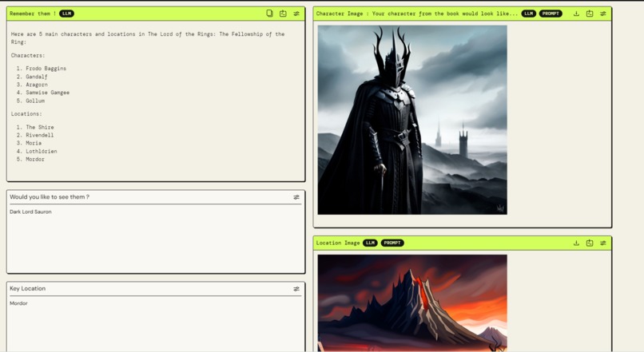
Task: Click 'Gandalf' in the characters list
Action: 37,77
